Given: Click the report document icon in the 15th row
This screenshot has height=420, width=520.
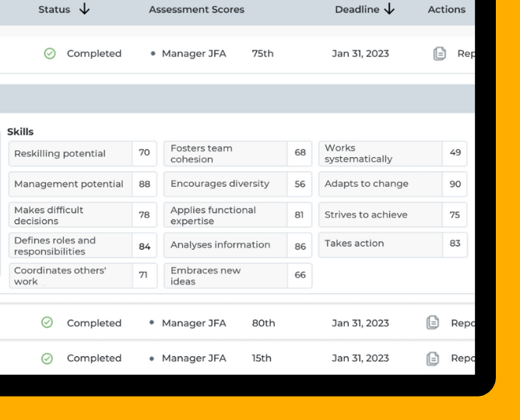Looking at the screenshot, I should (x=433, y=359).
